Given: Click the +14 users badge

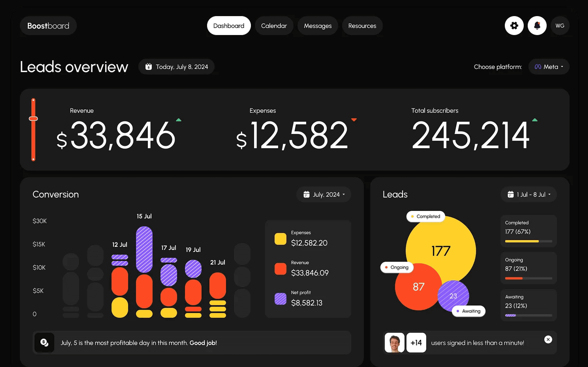Looking at the screenshot, I should pyautogui.click(x=416, y=343).
